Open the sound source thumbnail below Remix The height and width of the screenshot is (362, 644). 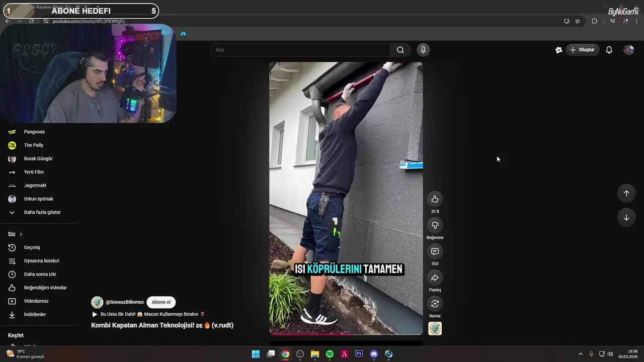click(x=435, y=328)
